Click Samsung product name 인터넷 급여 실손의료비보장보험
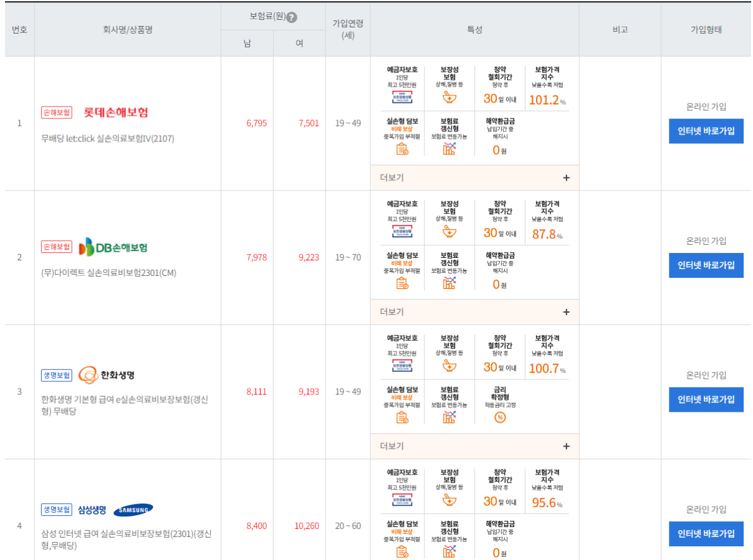Screen dimensions: 753x560 coord(127,539)
